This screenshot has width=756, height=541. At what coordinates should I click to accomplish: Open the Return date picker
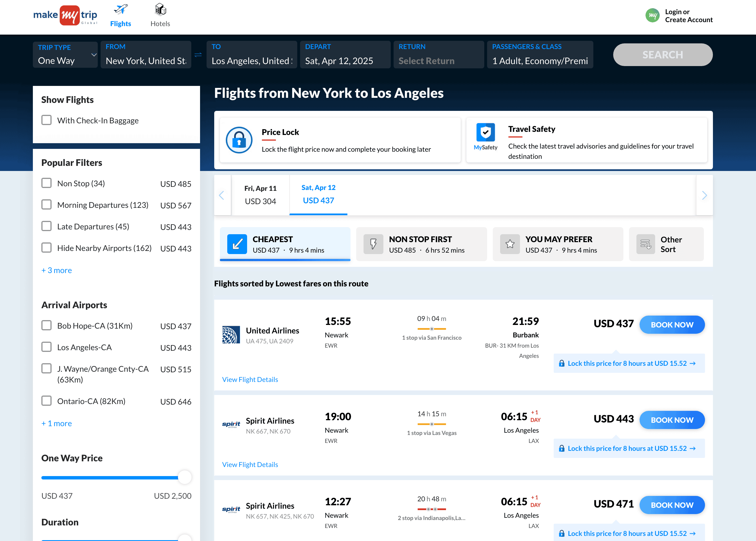pos(439,55)
